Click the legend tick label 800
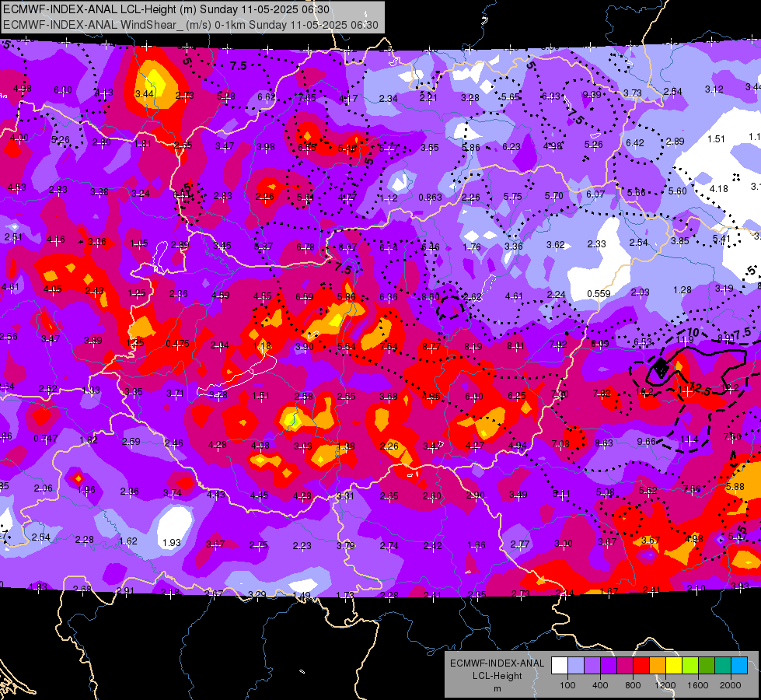761x700 pixels. pyautogui.click(x=633, y=685)
